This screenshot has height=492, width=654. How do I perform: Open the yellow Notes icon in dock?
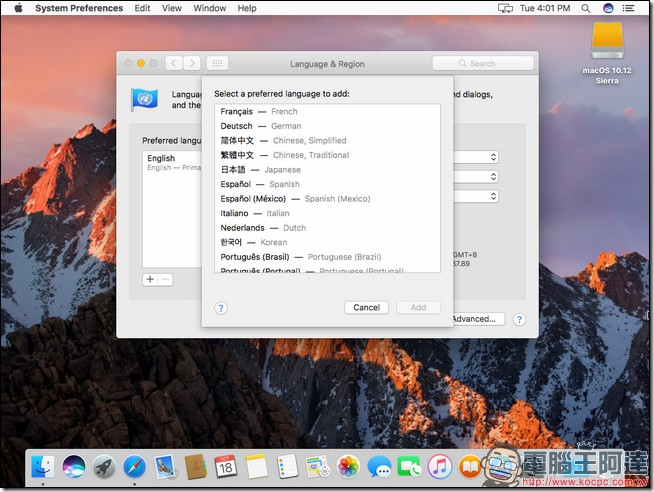point(257,466)
